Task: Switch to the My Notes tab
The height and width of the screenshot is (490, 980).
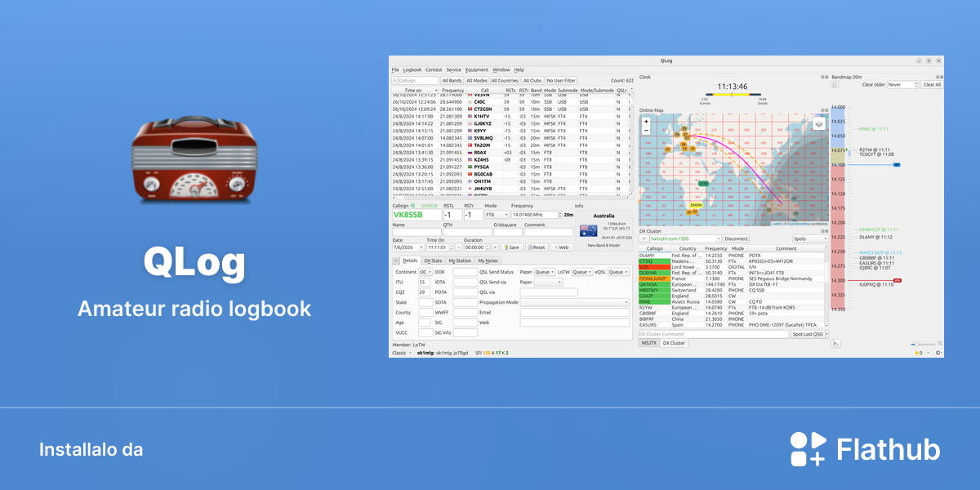Action: tap(488, 261)
